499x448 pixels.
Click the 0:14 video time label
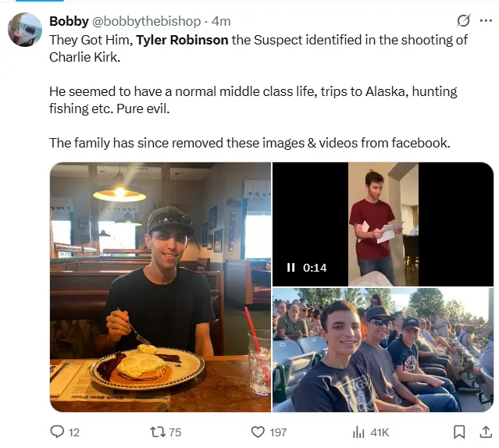(x=315, y=268)
